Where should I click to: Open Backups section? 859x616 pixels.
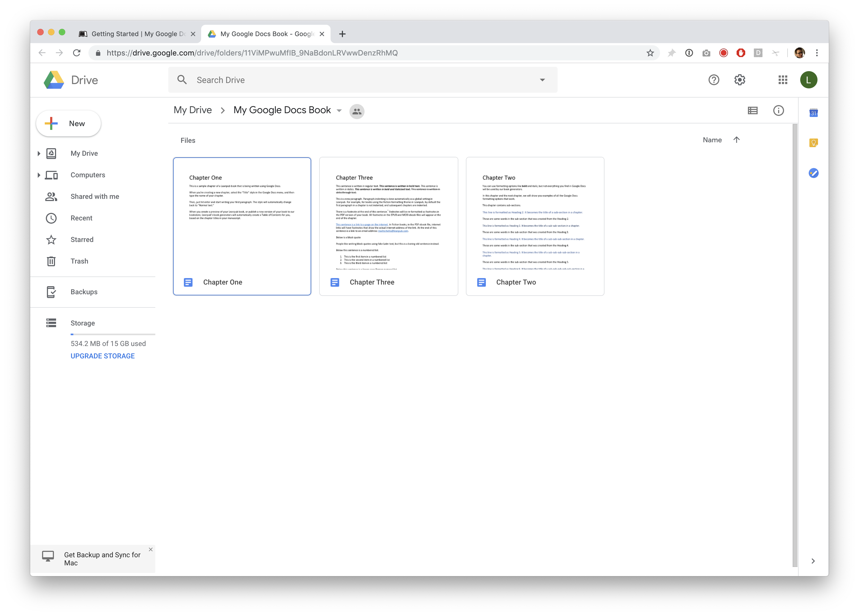click(x=84, y=292)
